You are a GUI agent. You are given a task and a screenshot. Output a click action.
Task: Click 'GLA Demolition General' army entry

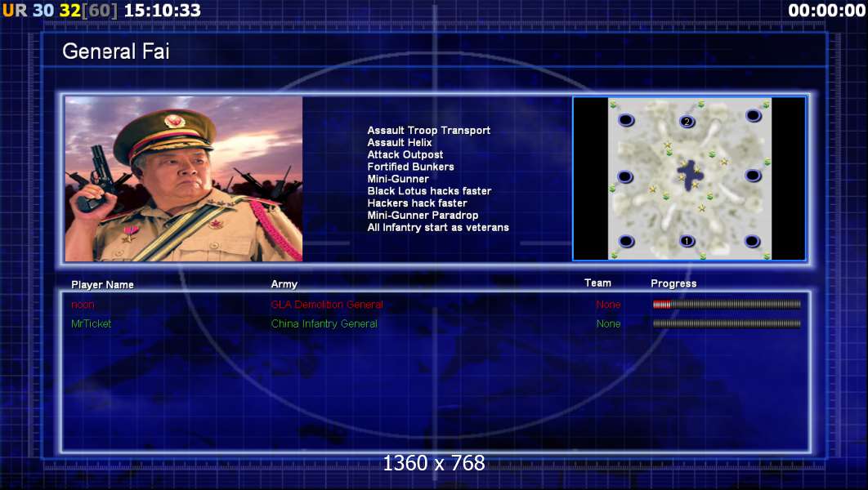click(327, 305)
